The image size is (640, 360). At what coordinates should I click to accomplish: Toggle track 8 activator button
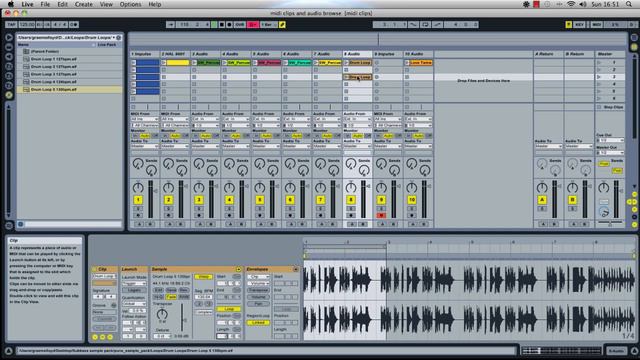351,200
